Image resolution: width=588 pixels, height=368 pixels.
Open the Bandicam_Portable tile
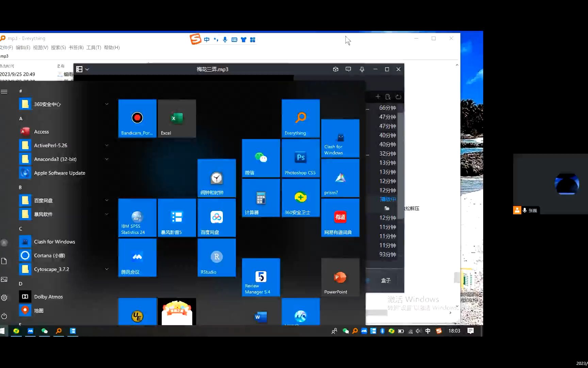click(x=137, y=119)
